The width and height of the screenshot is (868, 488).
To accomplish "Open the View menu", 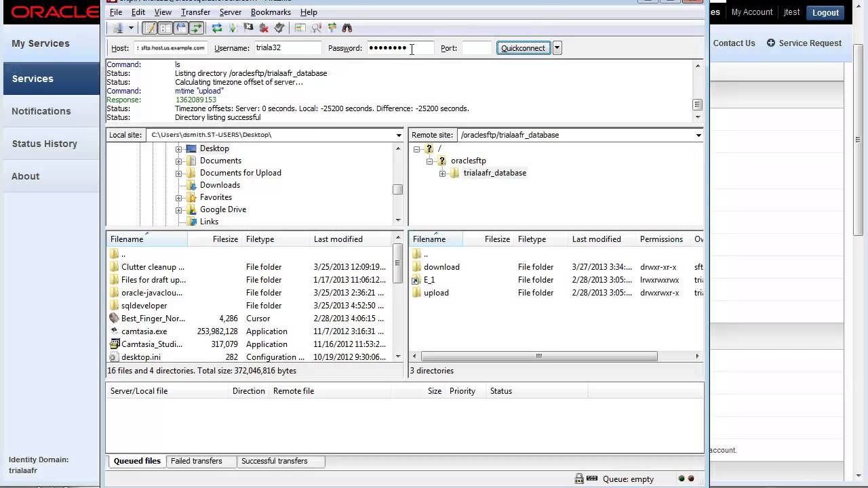I will pyautogui.click(x=163, y=12).
